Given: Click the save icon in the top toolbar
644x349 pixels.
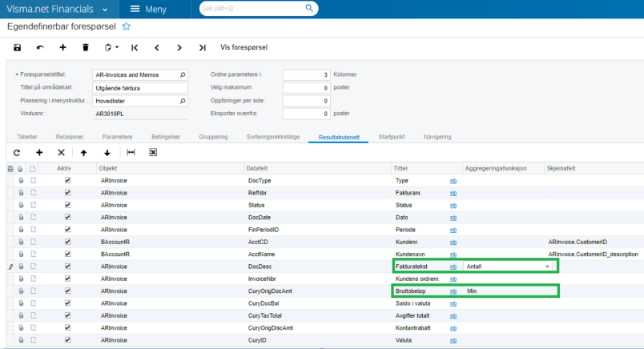Looking at the screenshot, I should (17, 48).
